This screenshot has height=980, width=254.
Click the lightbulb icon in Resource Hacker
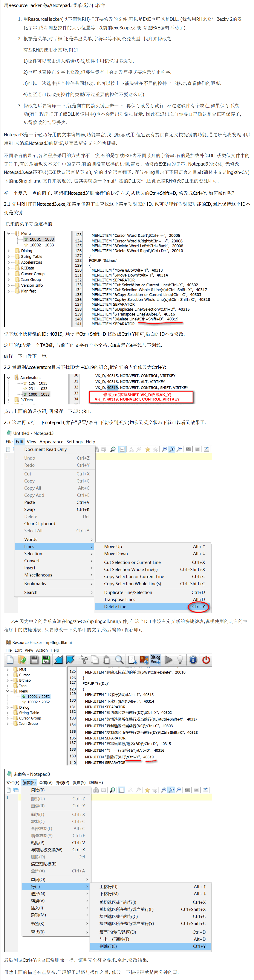180,660
